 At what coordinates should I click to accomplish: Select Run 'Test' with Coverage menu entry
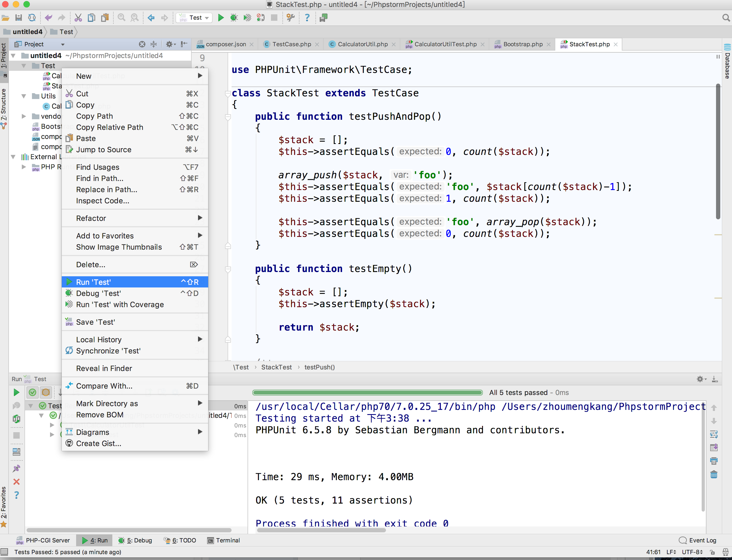(135, 304)
